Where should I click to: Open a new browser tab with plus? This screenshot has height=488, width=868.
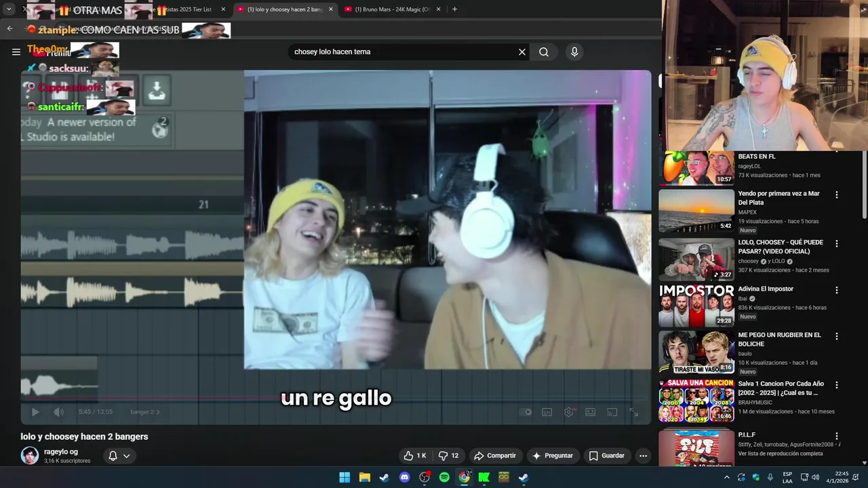pos(454,9)
